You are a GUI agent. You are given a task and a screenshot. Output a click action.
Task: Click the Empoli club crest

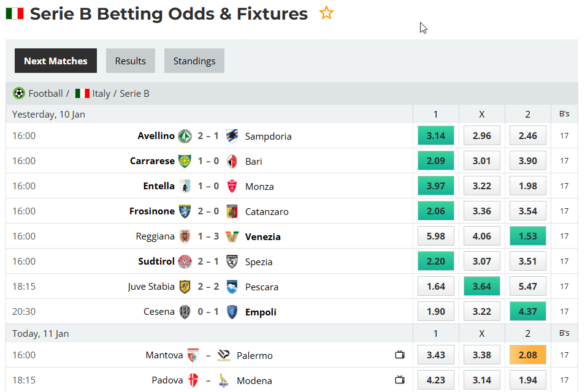(232, 311)
